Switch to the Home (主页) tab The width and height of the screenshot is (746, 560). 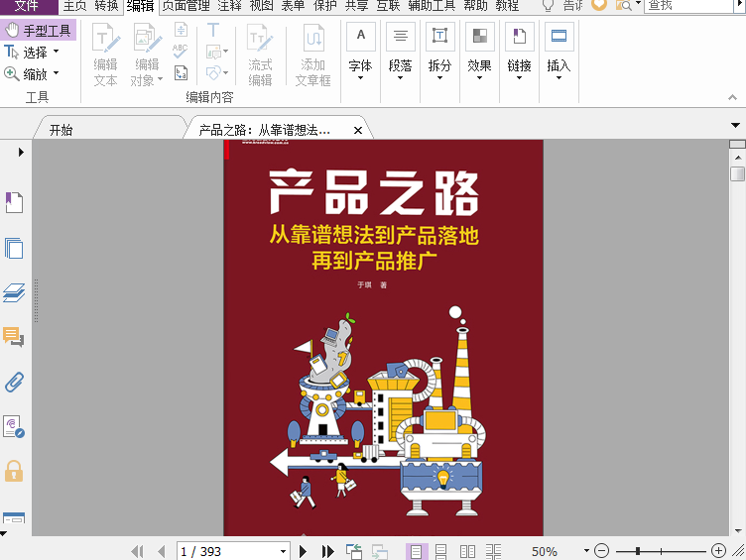click(74, 6)
